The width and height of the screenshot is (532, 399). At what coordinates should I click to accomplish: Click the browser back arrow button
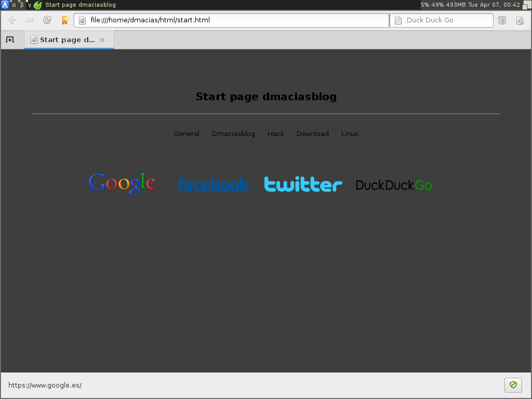point(12,20)
